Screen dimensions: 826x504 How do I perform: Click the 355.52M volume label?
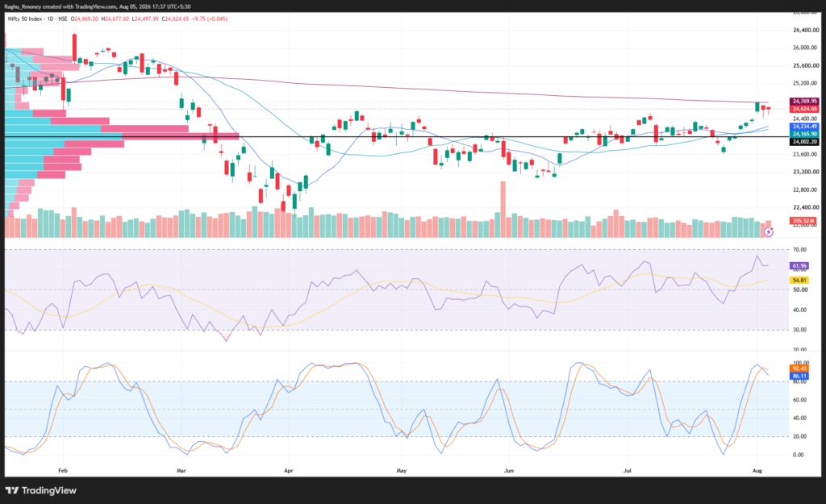pos(804,221)
